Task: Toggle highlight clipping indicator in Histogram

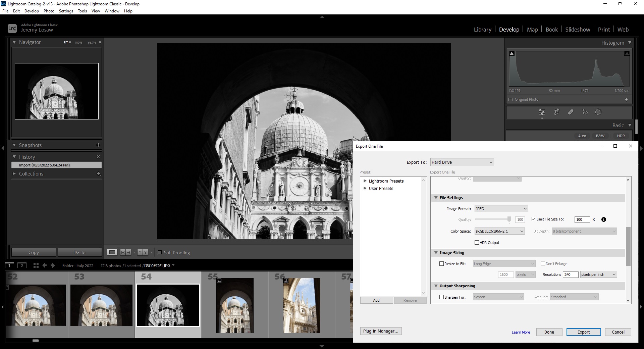Action: [627, 53]
